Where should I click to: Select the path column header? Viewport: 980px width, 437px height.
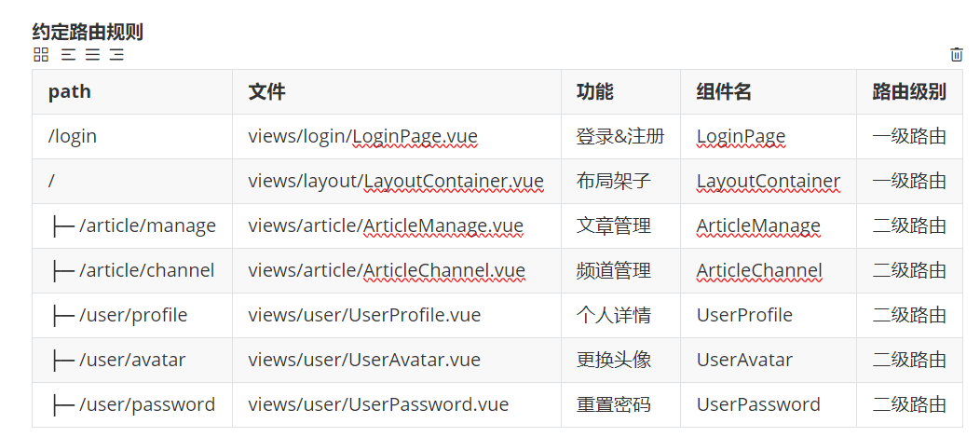(x=132, y=92)
